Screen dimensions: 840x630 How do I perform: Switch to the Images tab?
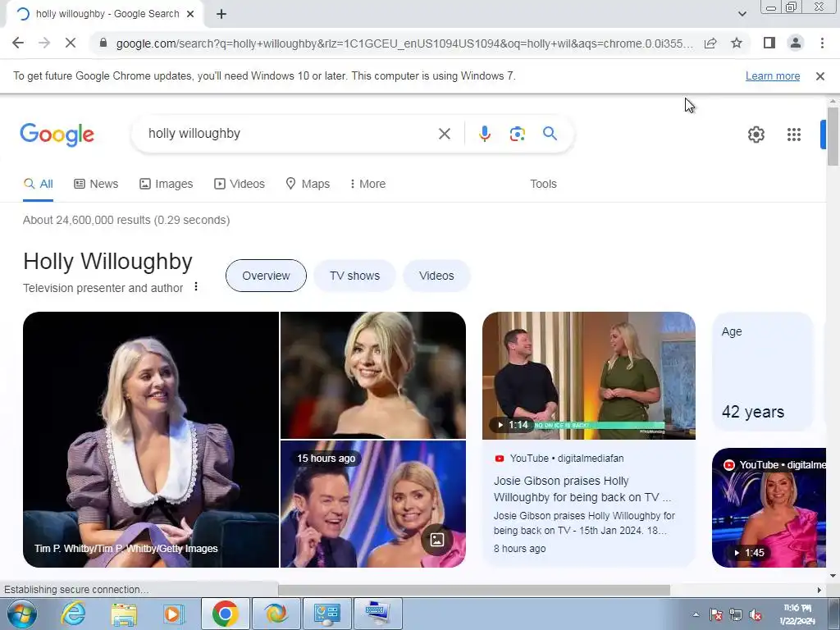[x=166, y=184]
